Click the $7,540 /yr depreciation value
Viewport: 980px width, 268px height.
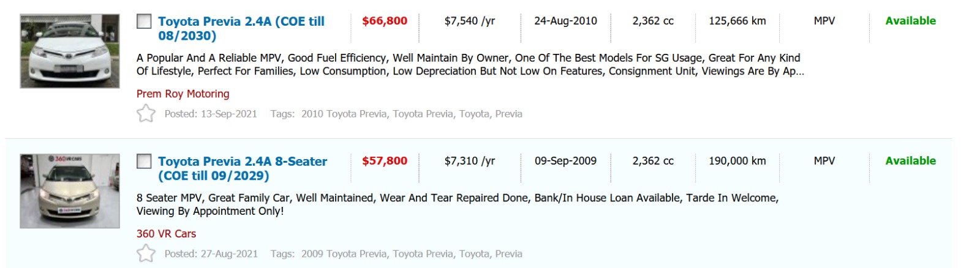click(469, 21)
